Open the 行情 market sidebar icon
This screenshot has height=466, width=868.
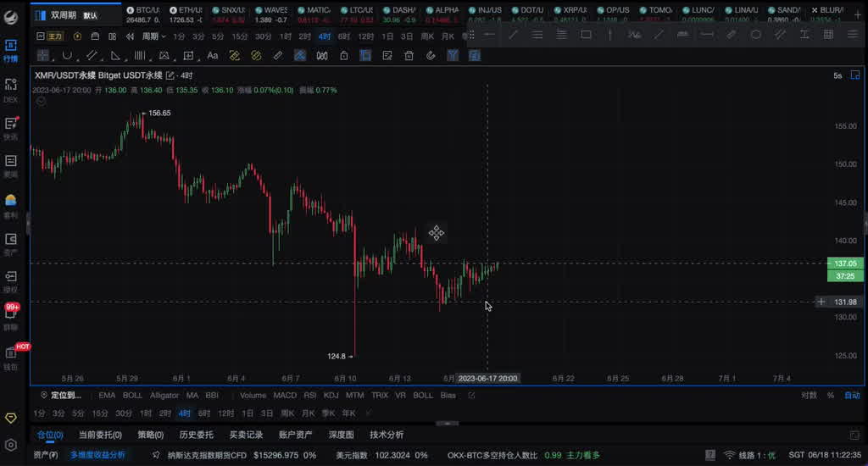(x=11, y=49)
